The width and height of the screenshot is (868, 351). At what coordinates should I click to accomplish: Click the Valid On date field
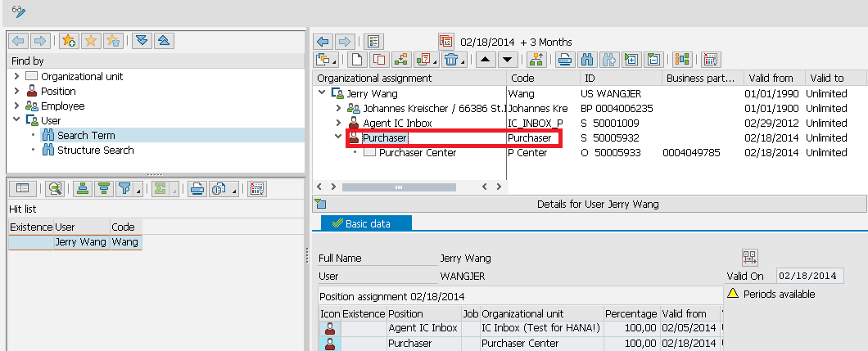click(x=811, y=276)
